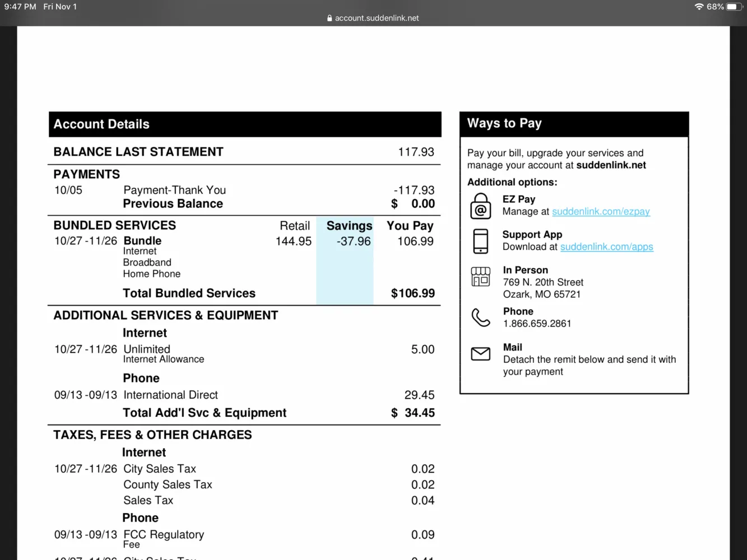Tap the clock in status bar
747x560 pixels.
pyautogui.click(x=20, y=7)
